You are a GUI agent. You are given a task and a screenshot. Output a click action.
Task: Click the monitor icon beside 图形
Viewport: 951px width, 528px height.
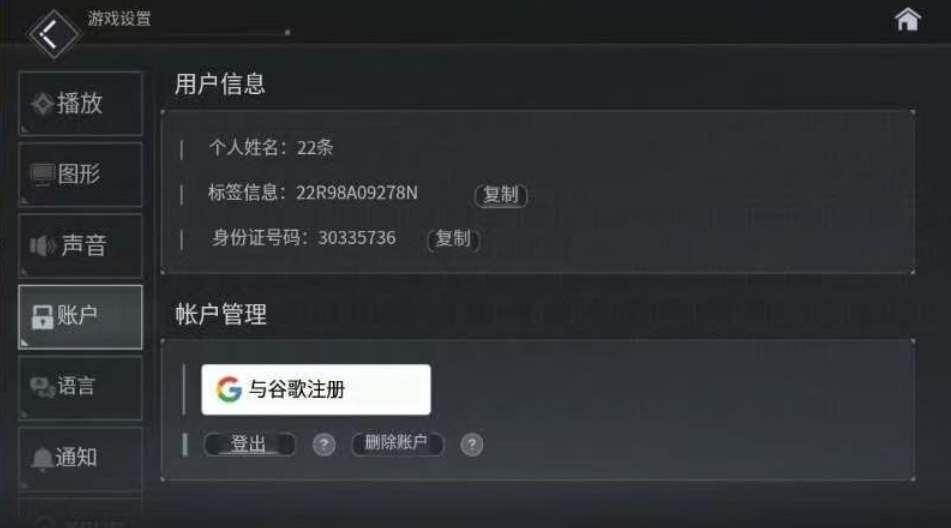click(x=42, y=175)
